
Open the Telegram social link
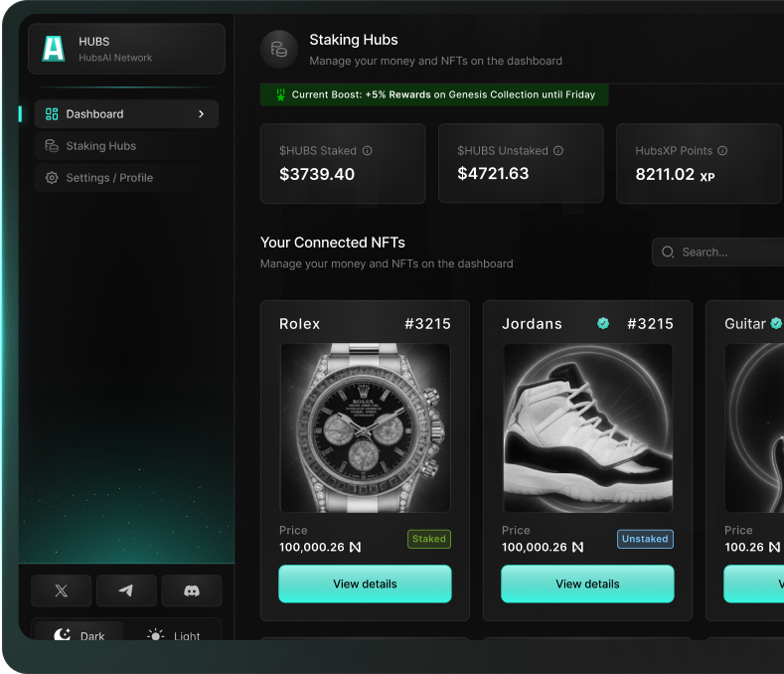pyautogui.click(x=126, y=590)
